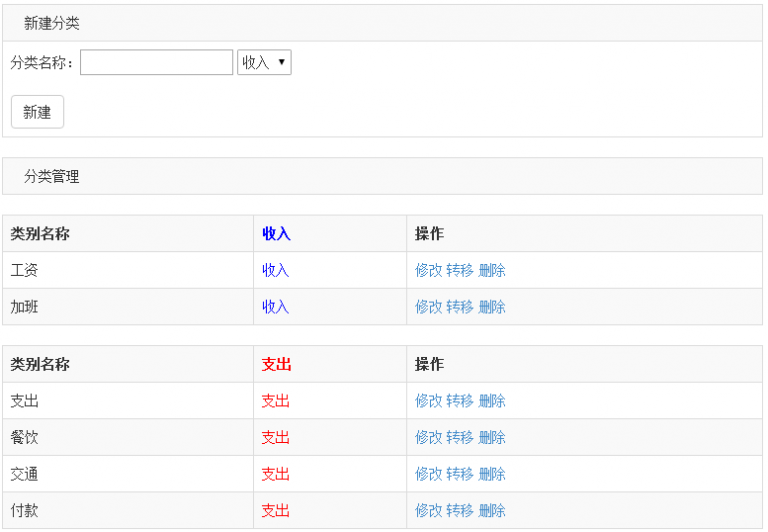Click 删除 link for 工资 row
This screenshot has height=532, width=768.
pos(492,270)
